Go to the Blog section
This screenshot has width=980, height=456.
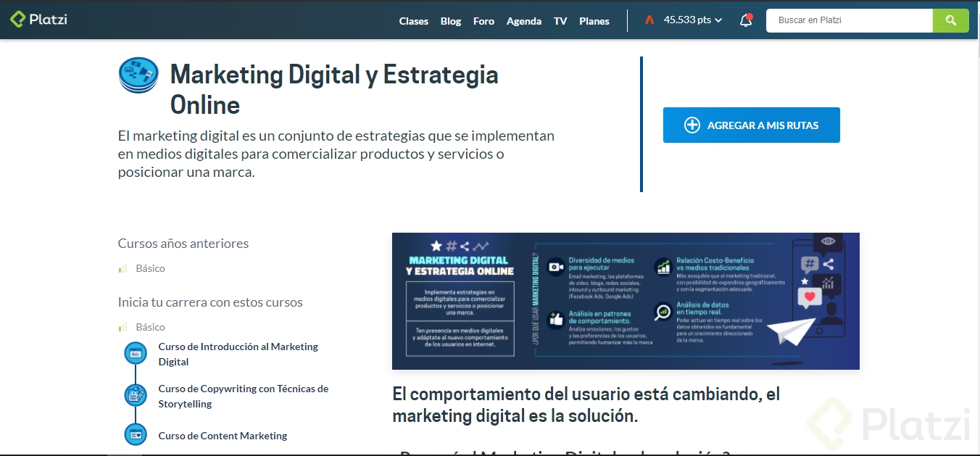click(451, 21)
